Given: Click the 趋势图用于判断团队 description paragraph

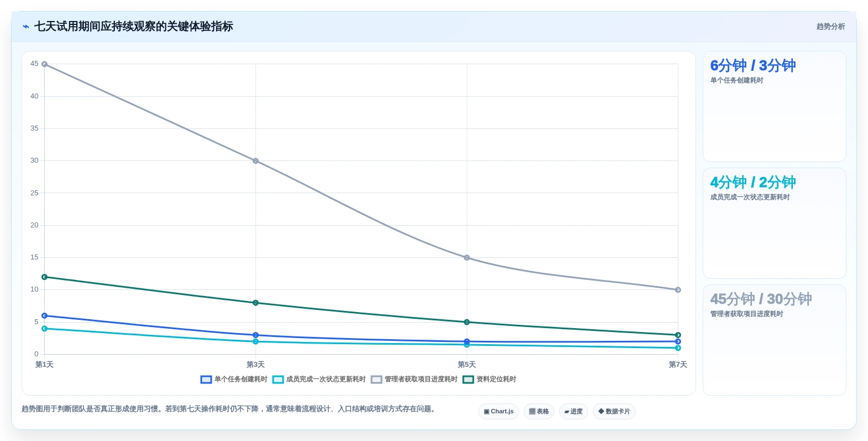Looking at the screenshot, I should [x=229, y=409].
